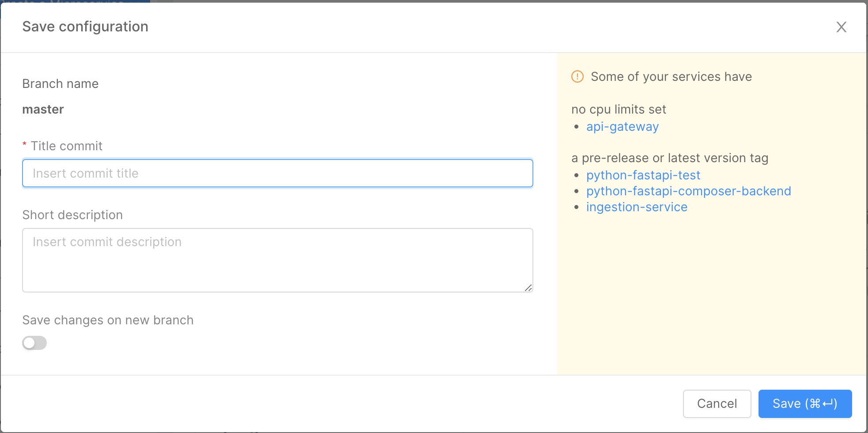Screen dimensions: 868x433
Task: Open the python-fastapi-composer-backend service link
Action: (x=688, y=191)
